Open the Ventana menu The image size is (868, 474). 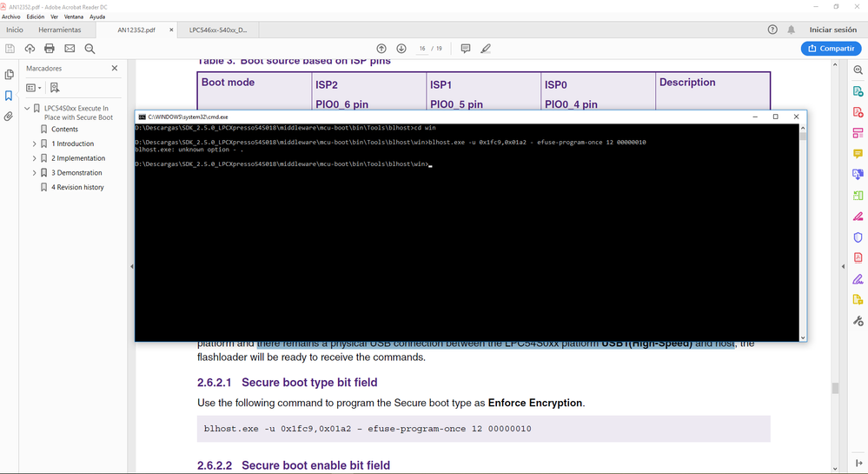click(x=73, y=17)
